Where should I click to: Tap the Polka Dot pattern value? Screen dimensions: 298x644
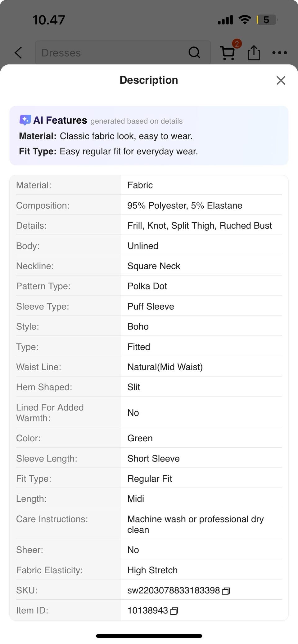point(147,286)
